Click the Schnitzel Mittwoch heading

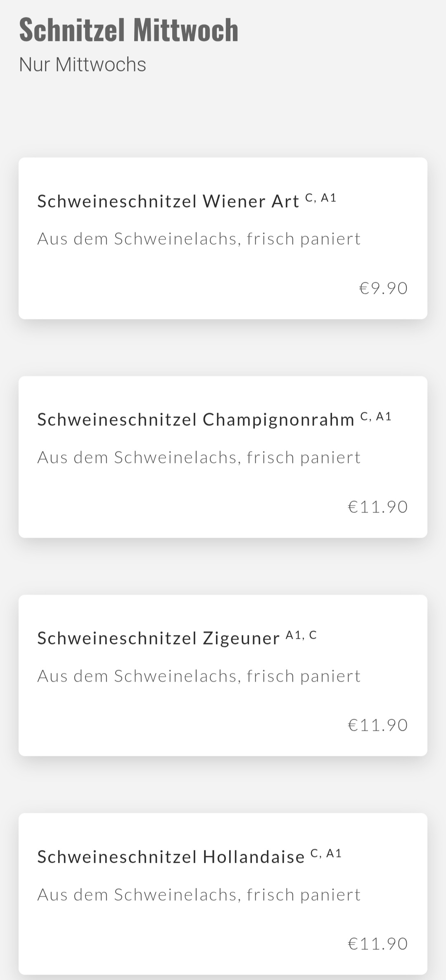128,30
